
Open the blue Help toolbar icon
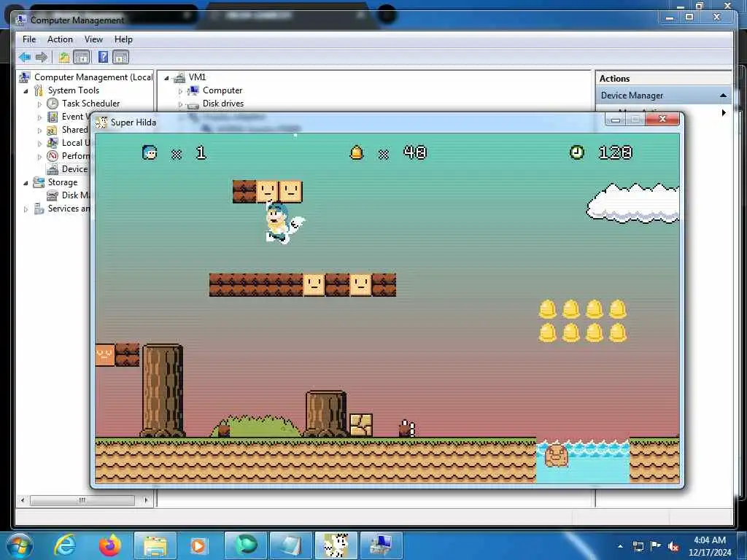(103, 58)
